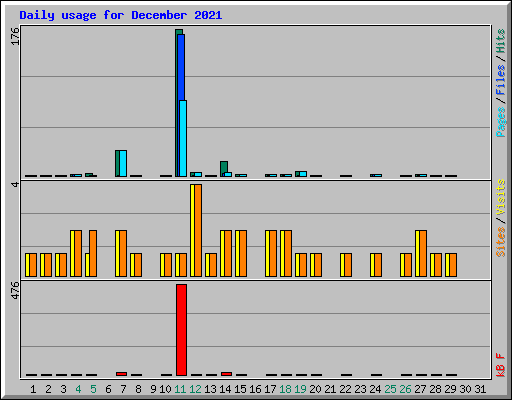Click the red "KB F" legend label
The width and height of the screenshot is (512, 400).
[500, 365]
